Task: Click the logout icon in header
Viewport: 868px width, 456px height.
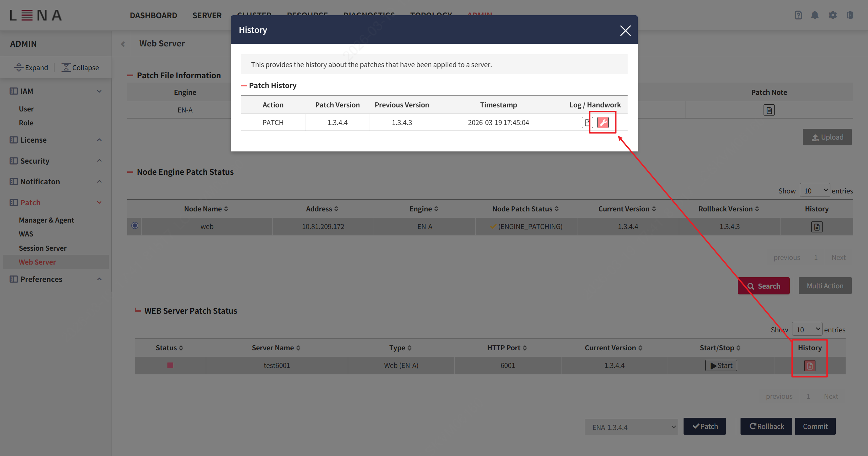Action: pos(850,15)
